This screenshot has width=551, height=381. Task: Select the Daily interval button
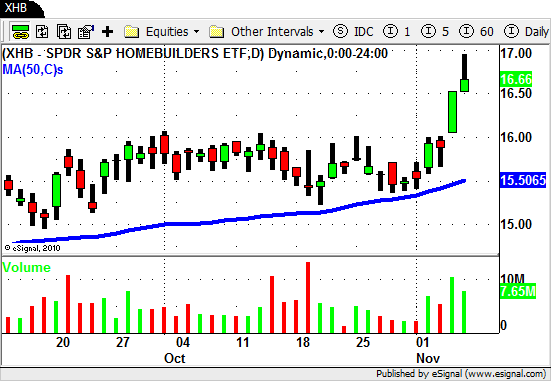tap(527, 32)
